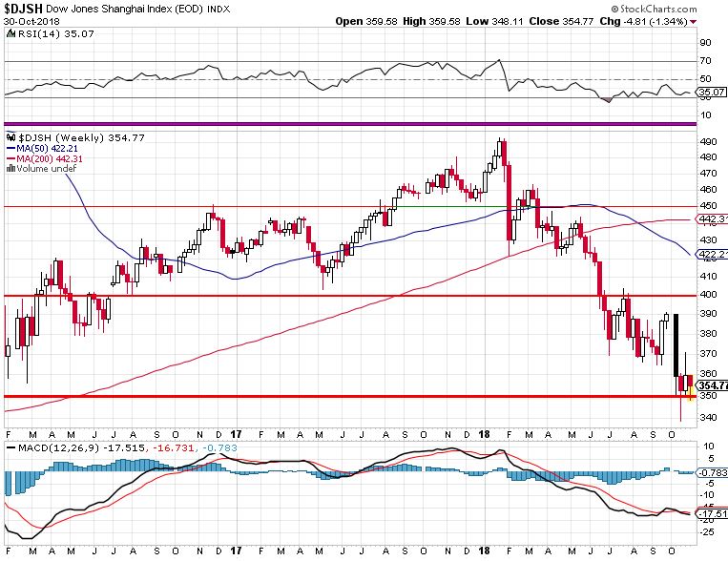Viewport: 728px width, 561px height.
Task: Click the red down arrow after Chg percentage
Action: coord(718,22)
